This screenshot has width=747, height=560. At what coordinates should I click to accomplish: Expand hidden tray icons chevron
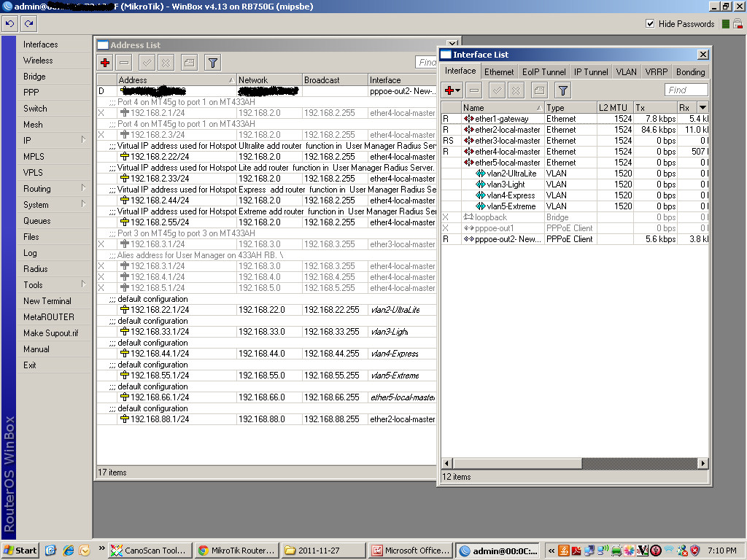coord(551,551)
